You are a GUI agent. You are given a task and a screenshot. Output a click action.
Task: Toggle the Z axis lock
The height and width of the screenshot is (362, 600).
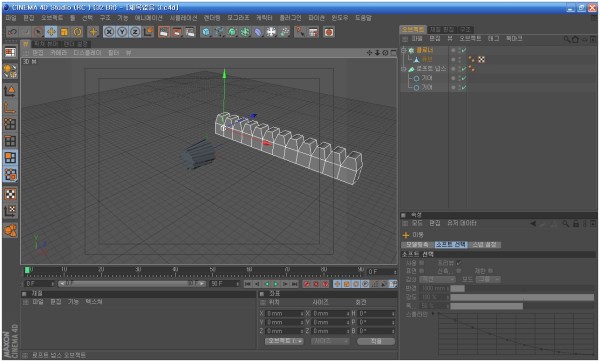point(135,32)
